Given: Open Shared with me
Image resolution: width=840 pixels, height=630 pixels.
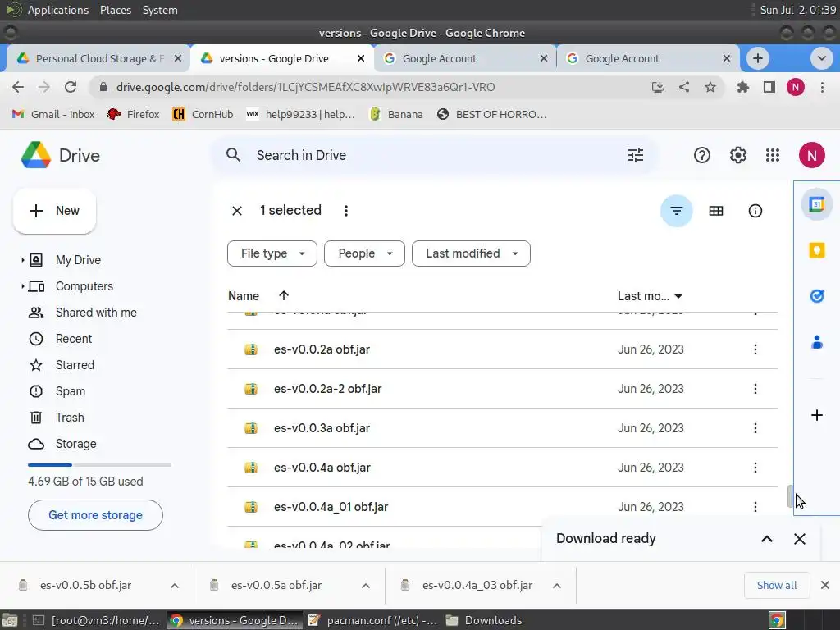Looking at the screenshot, I should coord(96,313).
